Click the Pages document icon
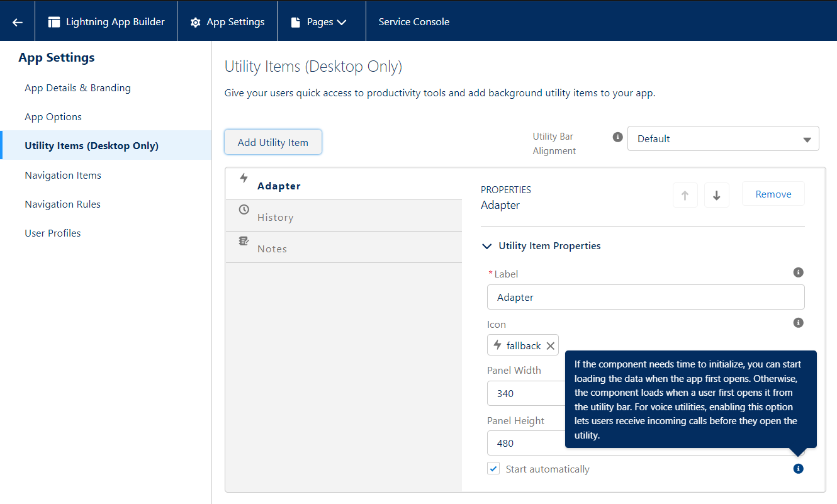 296,22
